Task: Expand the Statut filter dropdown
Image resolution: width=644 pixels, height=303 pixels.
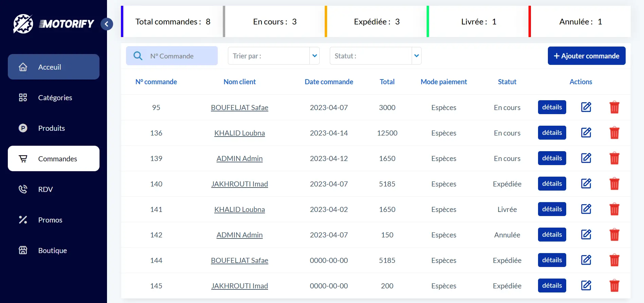Action: click(x=416, y=56)
